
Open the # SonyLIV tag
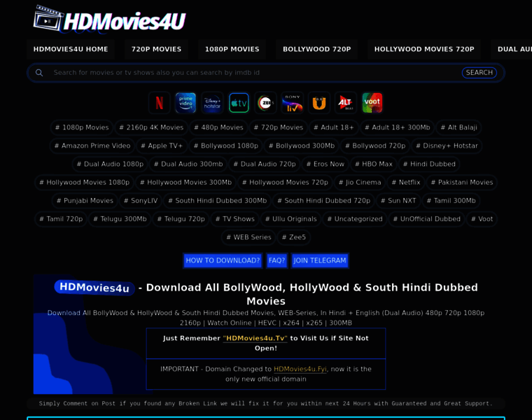click(141, 201)
